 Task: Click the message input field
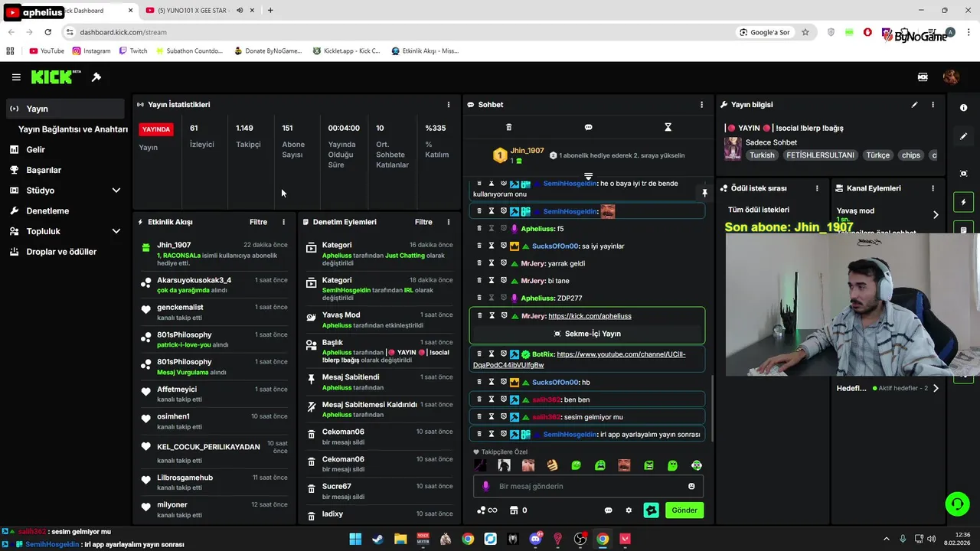tap(588, 486)
